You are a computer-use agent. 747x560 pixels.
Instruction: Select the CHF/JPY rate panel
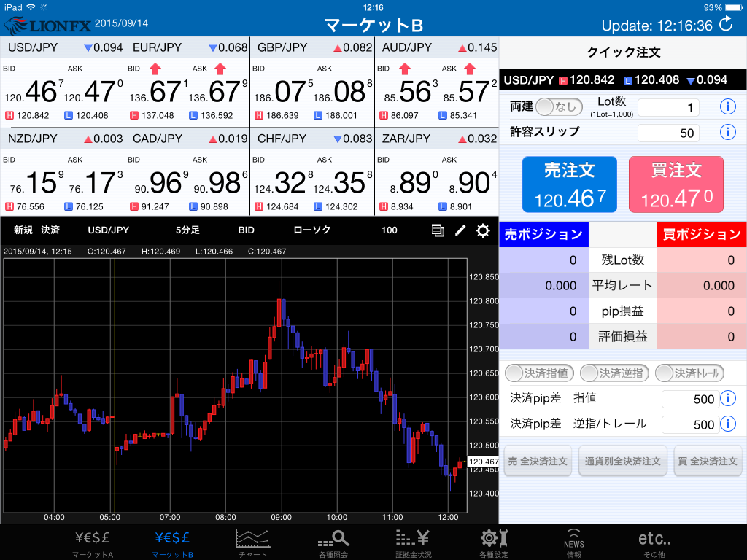312,172
